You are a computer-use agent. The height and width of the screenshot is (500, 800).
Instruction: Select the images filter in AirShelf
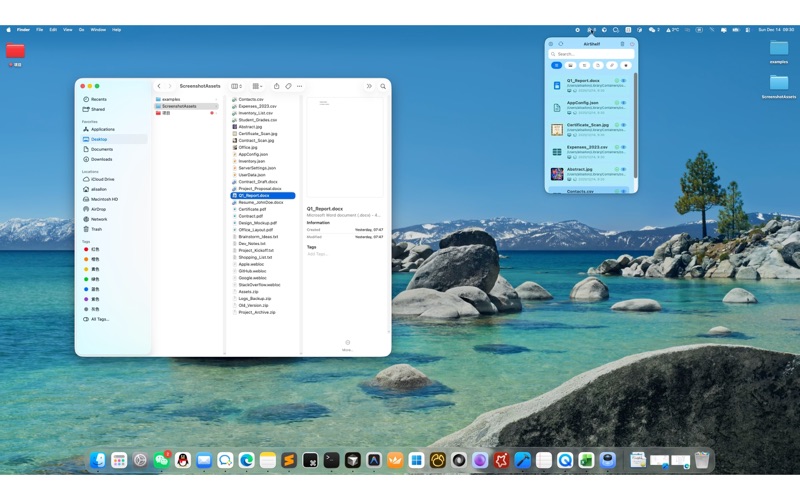point(571,65)
